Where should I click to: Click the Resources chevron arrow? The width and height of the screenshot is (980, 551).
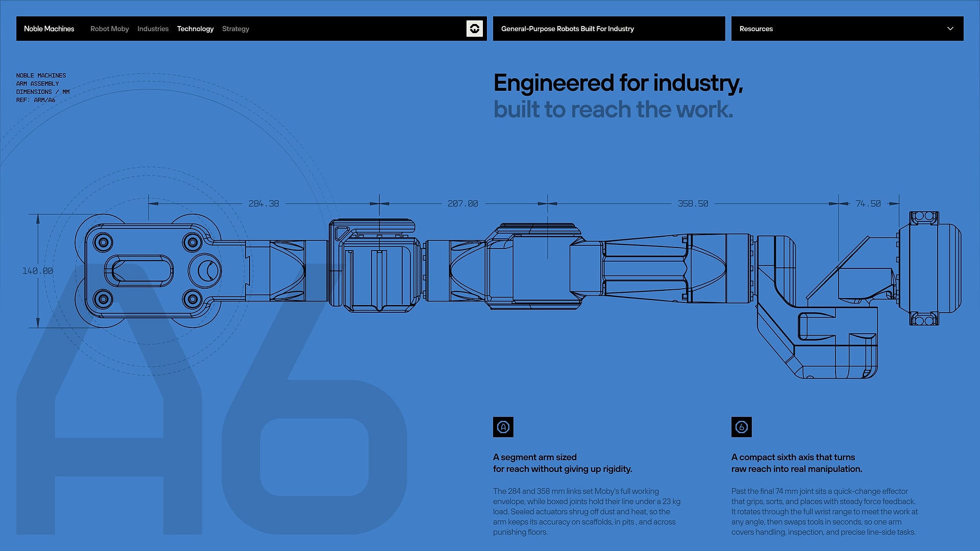(950, 29)
